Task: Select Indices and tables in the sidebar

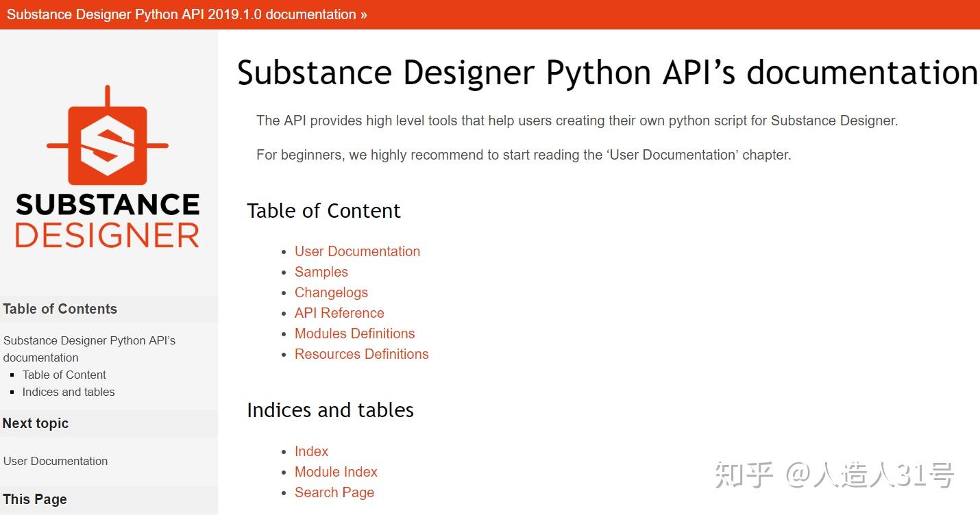Action: pos(69,392)
